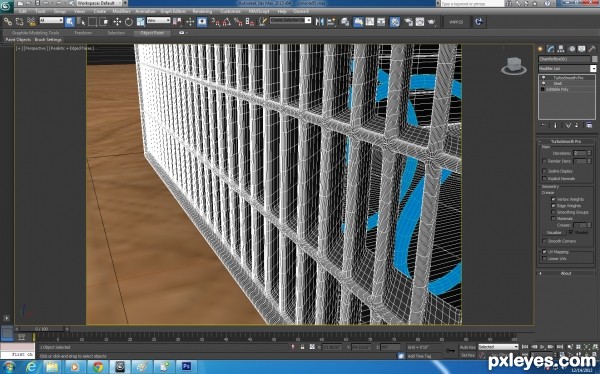Click the Bind to Space Warp tool
Screen dimensions: 600x374
pyautogui.click(x=31, y=22)
